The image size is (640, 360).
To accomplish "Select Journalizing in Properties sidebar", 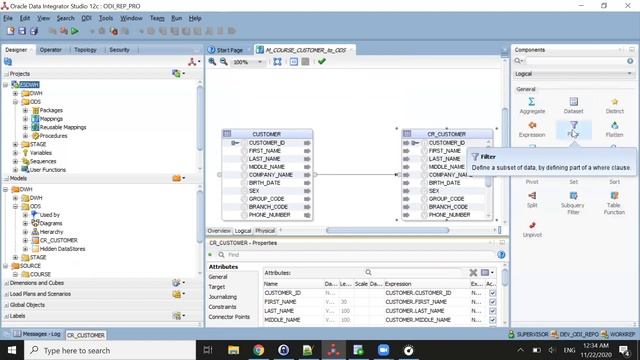I will [223, 297].
